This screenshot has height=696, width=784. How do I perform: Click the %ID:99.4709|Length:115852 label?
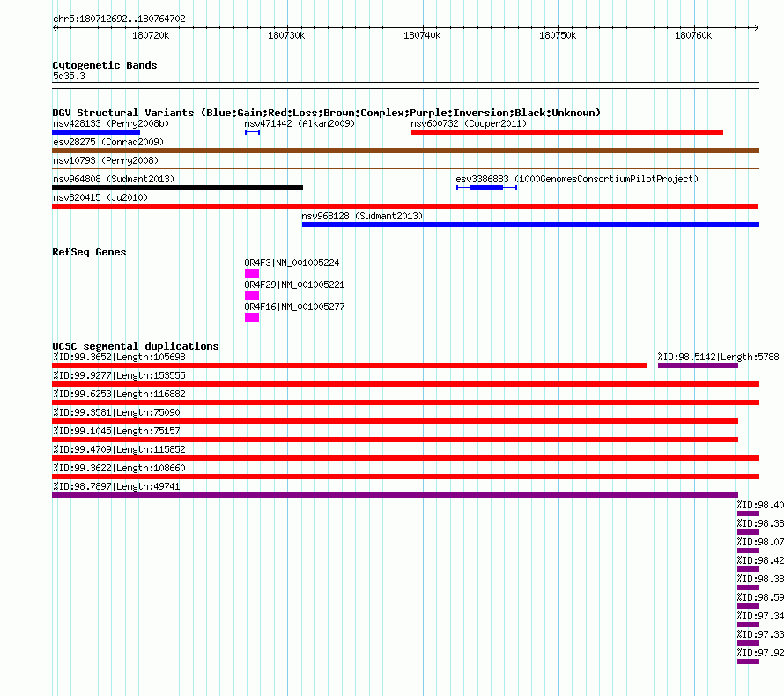point(119,449)
